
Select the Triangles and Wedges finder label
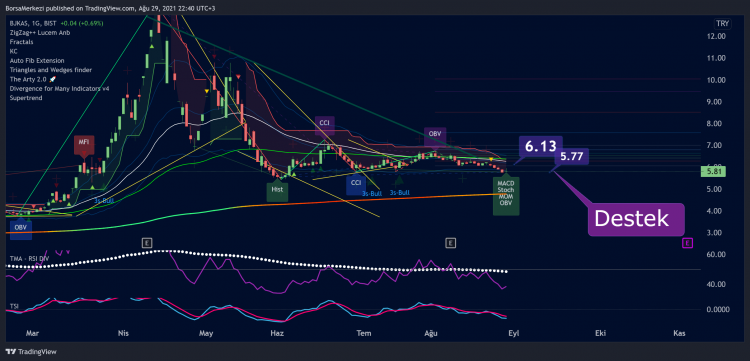pyautogui.click(x=50, y=70)
